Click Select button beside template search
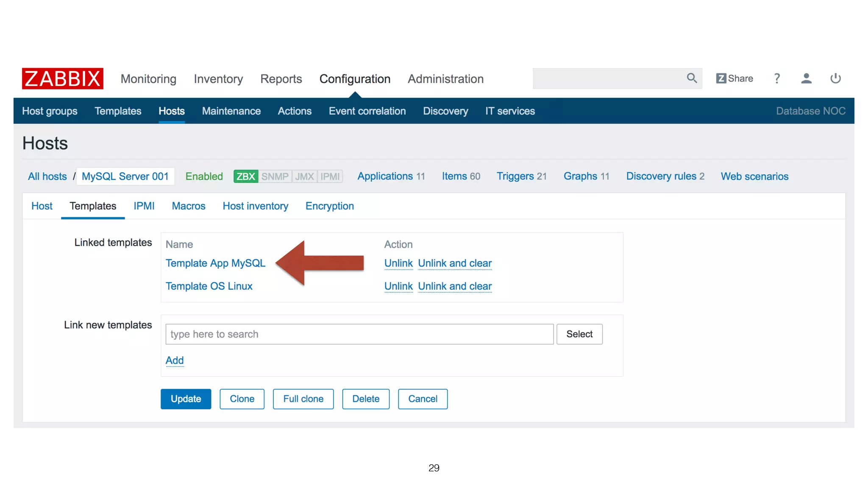The image size is (868, 488). pyautogui.click(x=579, y=334)
